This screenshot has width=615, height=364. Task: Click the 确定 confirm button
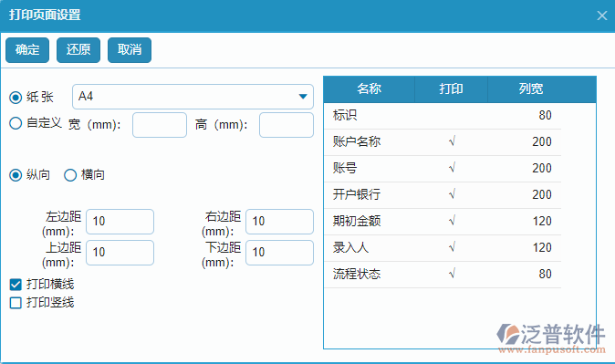[27, 50]
